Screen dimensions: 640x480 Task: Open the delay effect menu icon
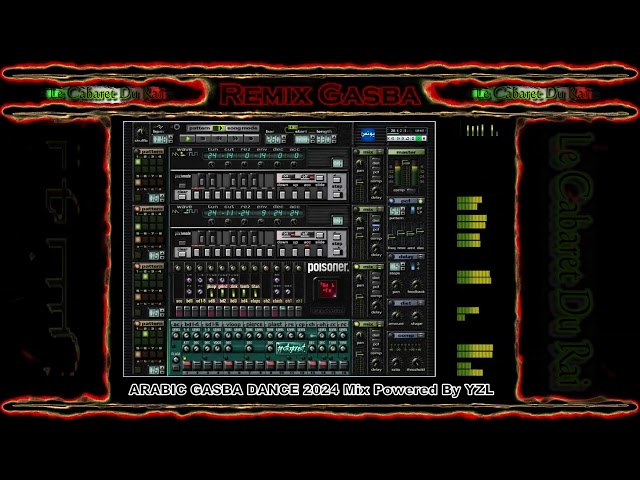coord(420,257)
